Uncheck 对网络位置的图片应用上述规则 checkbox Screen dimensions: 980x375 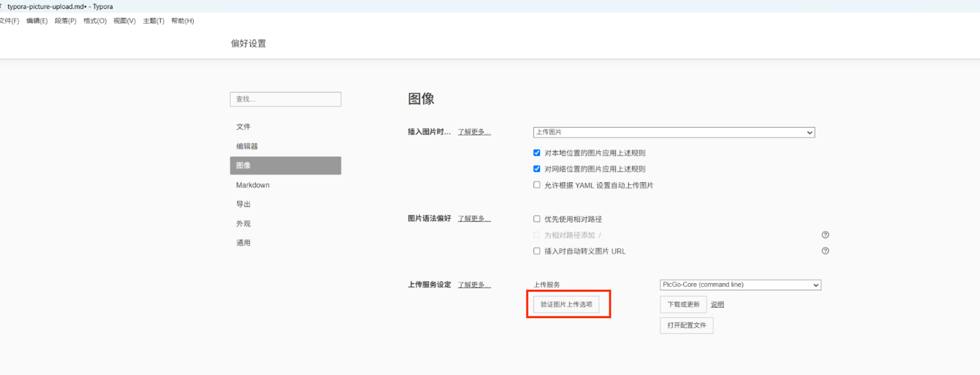click(x=537, y=169)
